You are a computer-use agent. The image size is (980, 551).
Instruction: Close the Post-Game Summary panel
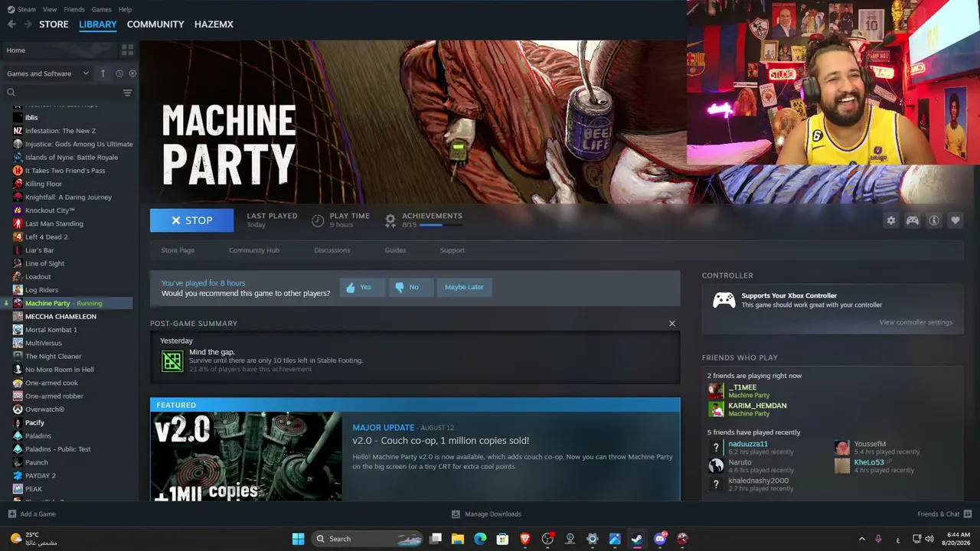click(672, 324)
